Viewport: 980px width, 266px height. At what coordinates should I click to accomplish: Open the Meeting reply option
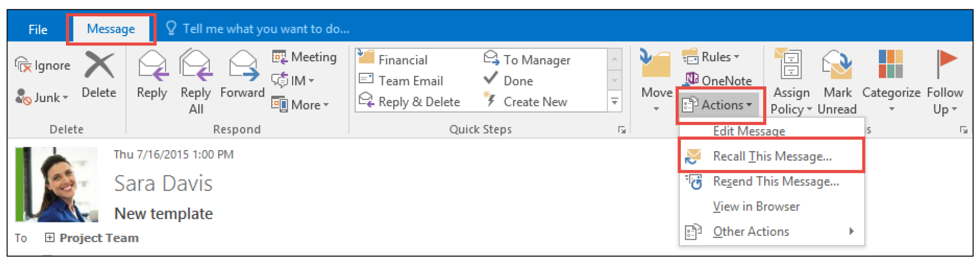[x=304, y=57]
